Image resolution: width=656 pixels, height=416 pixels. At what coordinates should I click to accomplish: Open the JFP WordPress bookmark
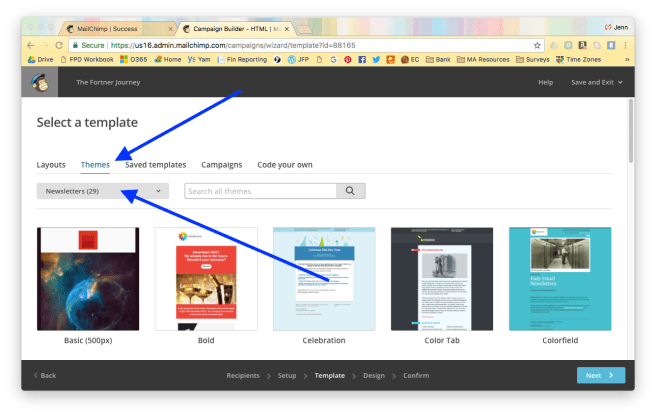click(x=298, y=59)
